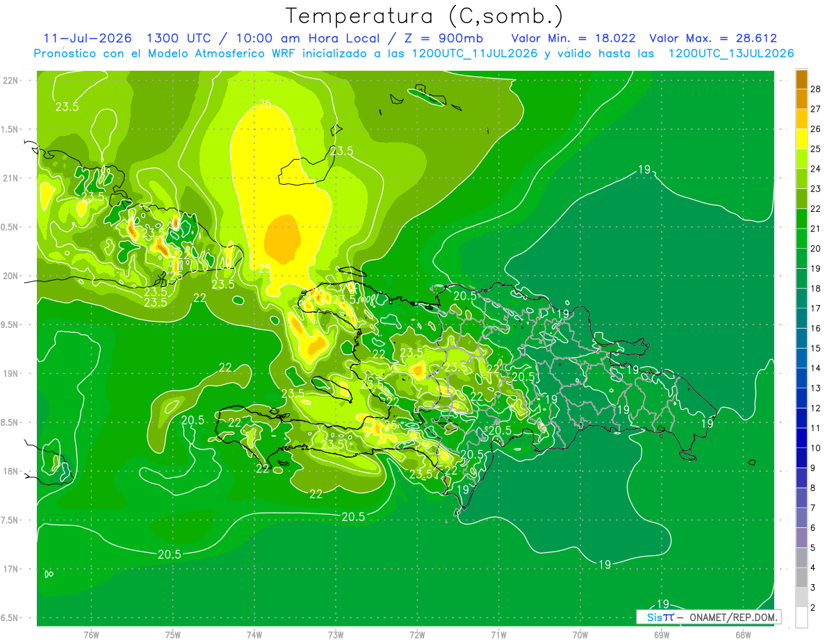Select the date text "11-Jul-2026"
This screenshot has height=644, width=834.
pyautogui.click(x=88, y=38)
